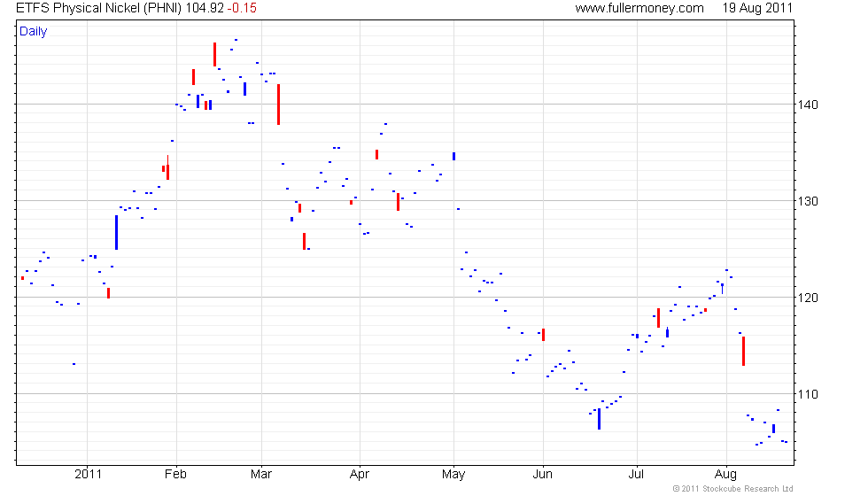Click the blue candle on the May gridline

click(453, 157)
